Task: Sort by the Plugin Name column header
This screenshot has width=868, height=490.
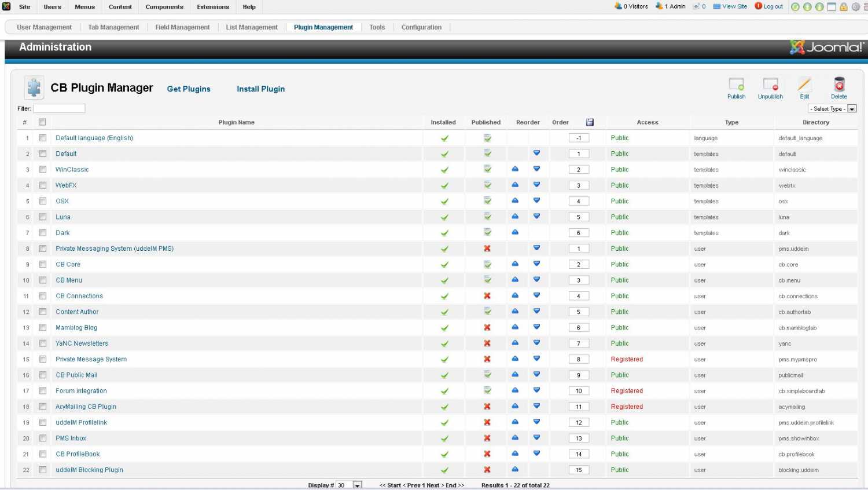Action: coord(236,122)
